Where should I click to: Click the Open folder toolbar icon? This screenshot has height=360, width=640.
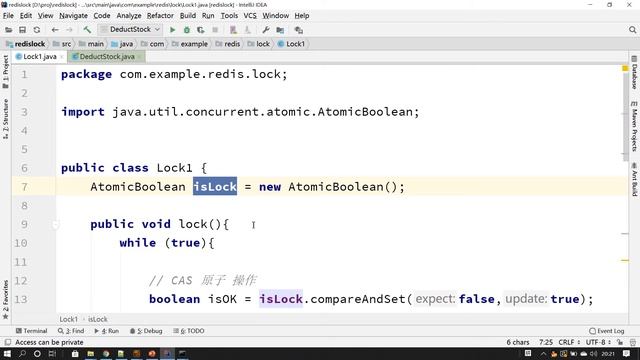[8, 30]
